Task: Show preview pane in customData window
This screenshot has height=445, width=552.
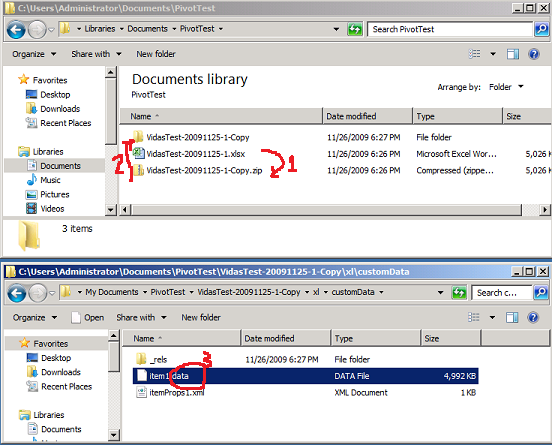Action: click(x=512, y=318)
